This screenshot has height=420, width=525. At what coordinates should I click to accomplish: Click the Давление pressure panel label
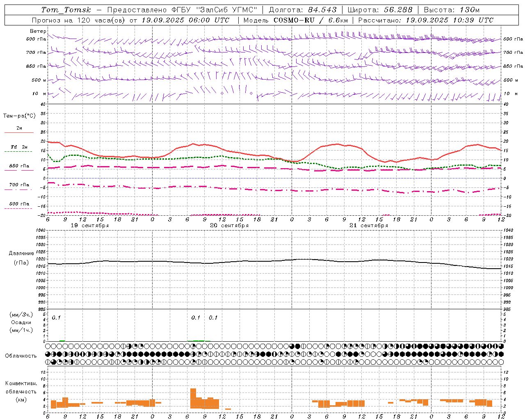21,253
